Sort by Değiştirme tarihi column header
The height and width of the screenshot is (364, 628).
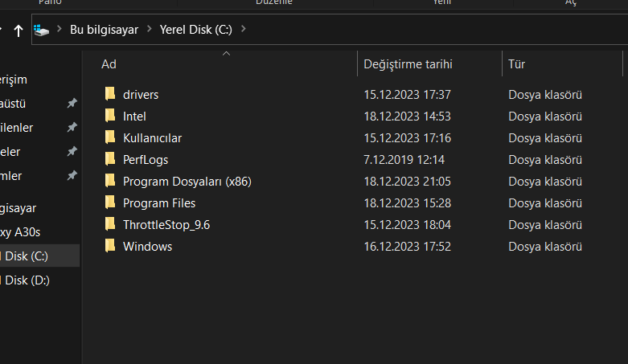click(x=408, y=63)
